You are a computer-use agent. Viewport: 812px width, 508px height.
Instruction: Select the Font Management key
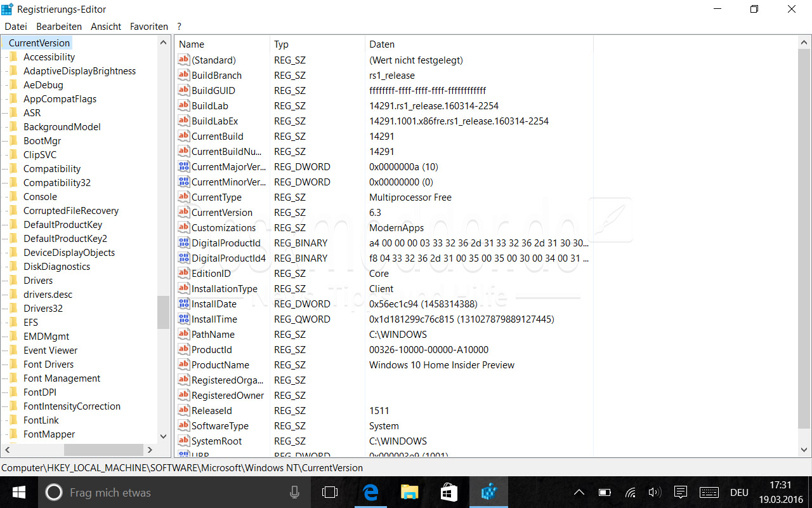[x=62, y=378]
